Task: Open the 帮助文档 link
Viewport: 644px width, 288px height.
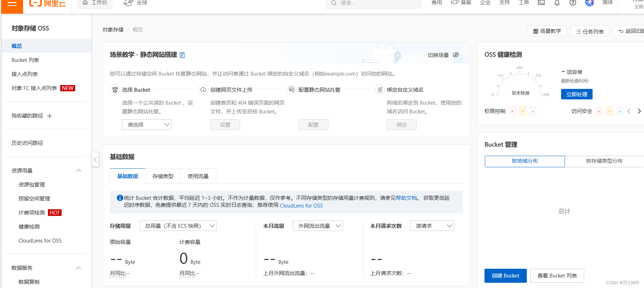Action: pyautogui.click(x=406, y=198)
